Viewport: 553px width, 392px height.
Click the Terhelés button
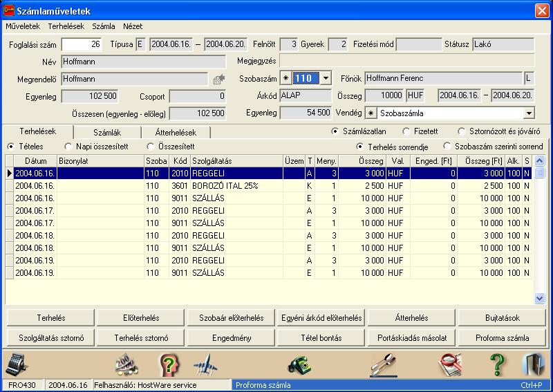point(50,317)
